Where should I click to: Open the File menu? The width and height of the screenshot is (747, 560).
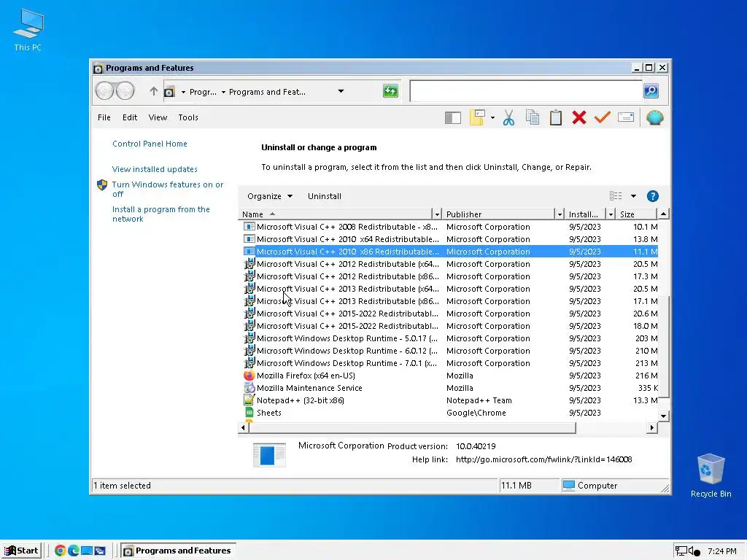(104, 117)
